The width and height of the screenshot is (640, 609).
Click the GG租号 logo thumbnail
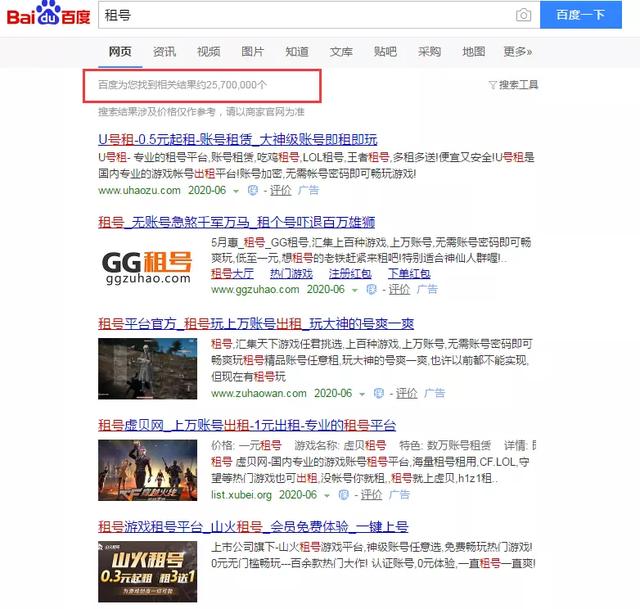tap(148, 267)
